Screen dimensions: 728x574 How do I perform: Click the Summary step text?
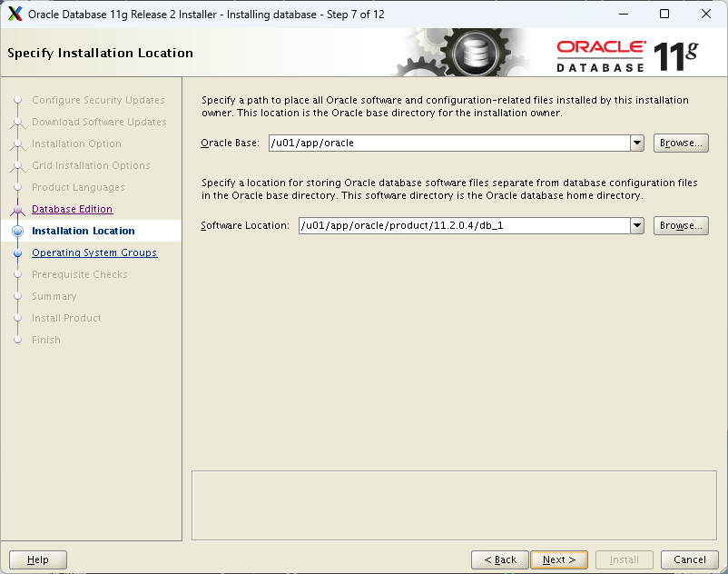(54, 296)
